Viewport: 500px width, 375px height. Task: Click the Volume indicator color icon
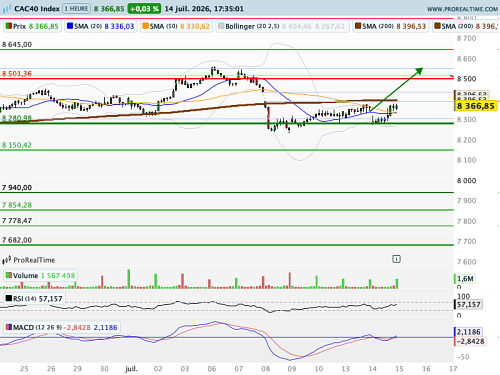[x=8, y=275]
